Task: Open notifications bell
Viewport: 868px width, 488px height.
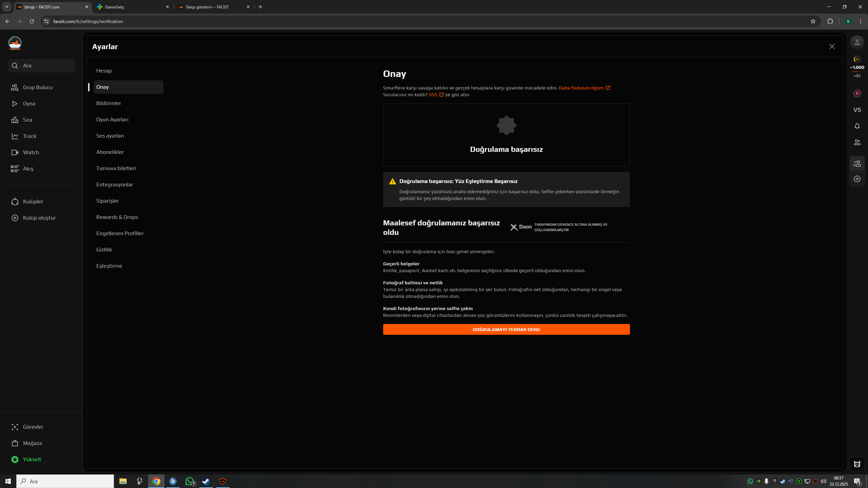Action: click(857, 126)
